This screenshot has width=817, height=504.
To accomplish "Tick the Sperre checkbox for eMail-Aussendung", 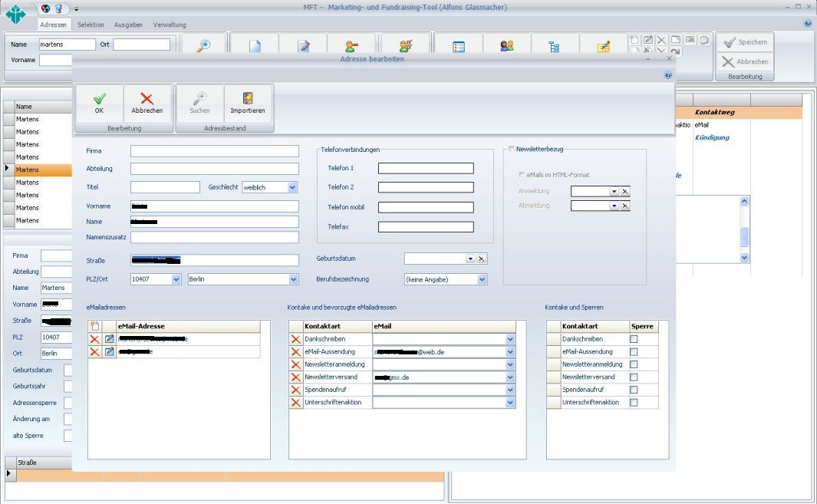I will click(634, 352).
